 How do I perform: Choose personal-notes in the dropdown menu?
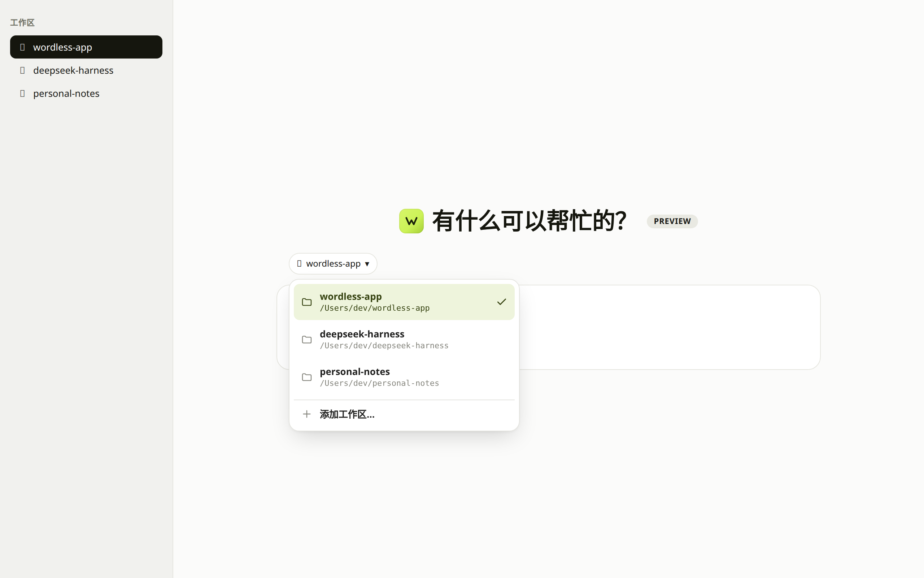click(404, 377)
